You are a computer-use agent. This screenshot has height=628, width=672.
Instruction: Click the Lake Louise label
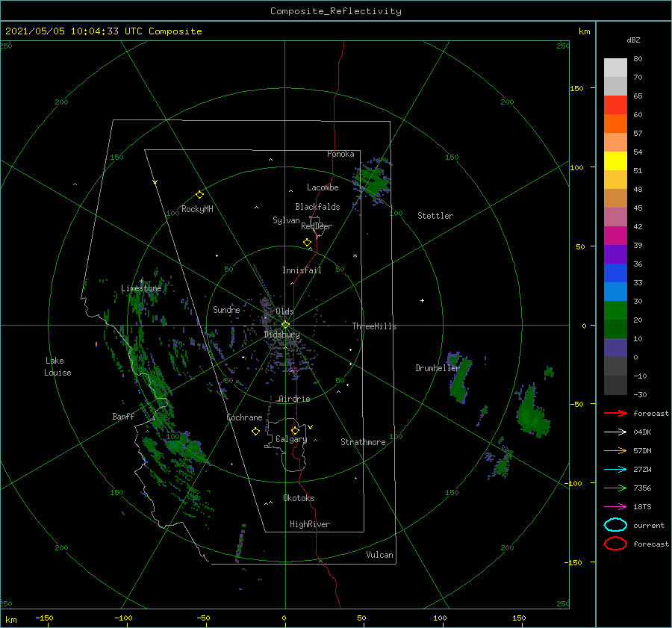[57, 367]
